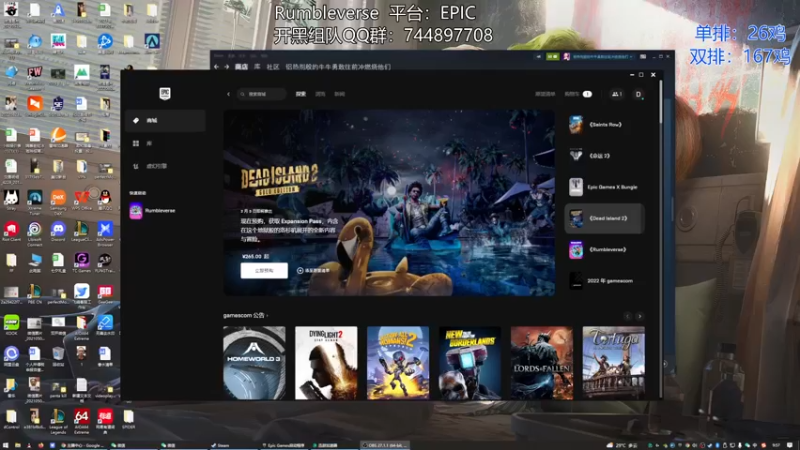The height and width of the screenshot is (450, 800).
Task: Add Dead Island 2 to wishlist
Action: point(313,270)
